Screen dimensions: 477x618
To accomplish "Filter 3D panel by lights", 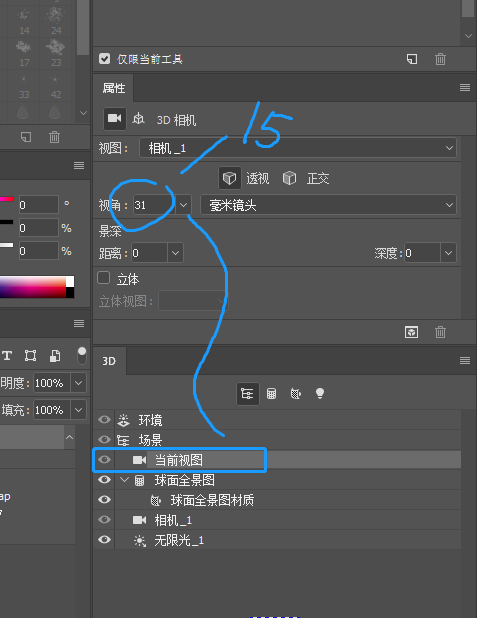I will click(320, 393).
